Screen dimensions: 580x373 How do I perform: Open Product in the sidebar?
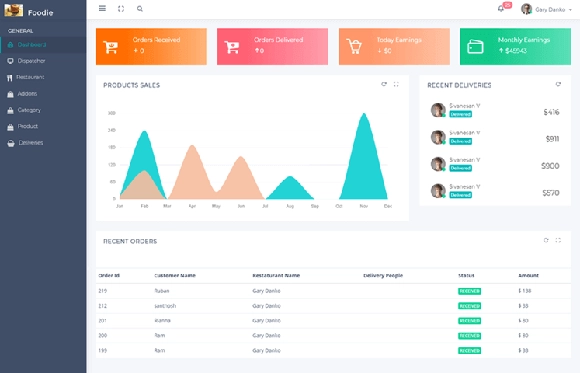click(43, 126)
